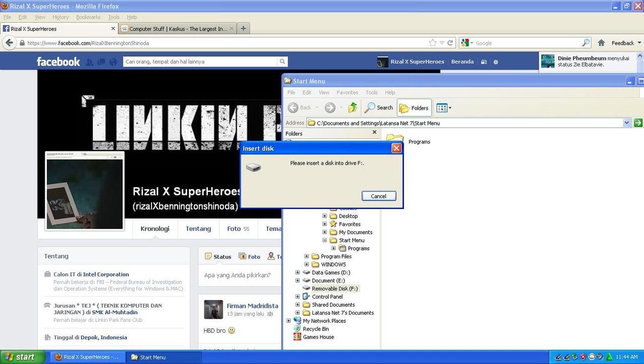Click the bookmark star in the address bar
The width and height of the screenshot is (644, 364).
433,43
